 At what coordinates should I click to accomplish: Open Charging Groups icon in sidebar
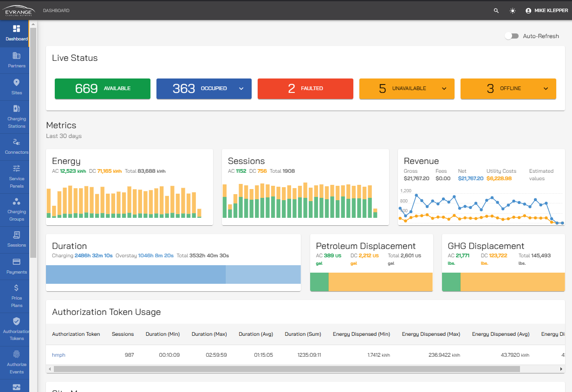(17, 202)
